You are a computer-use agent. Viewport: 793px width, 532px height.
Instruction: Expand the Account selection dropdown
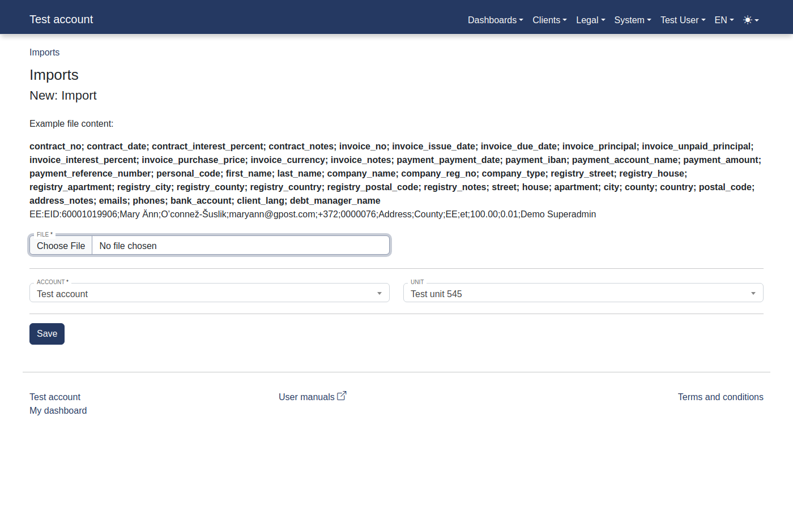coord(379,293)
